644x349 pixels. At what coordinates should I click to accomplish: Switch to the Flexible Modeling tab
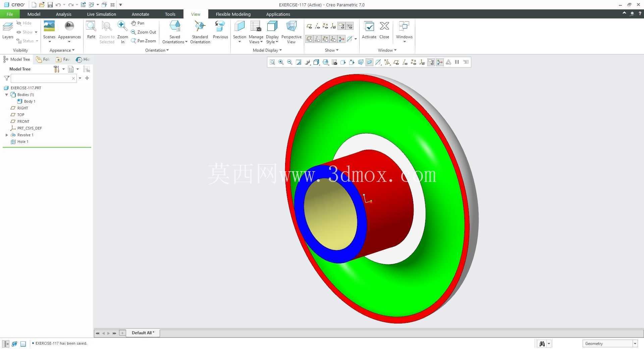pyautogui.click(x=233, y=14)
